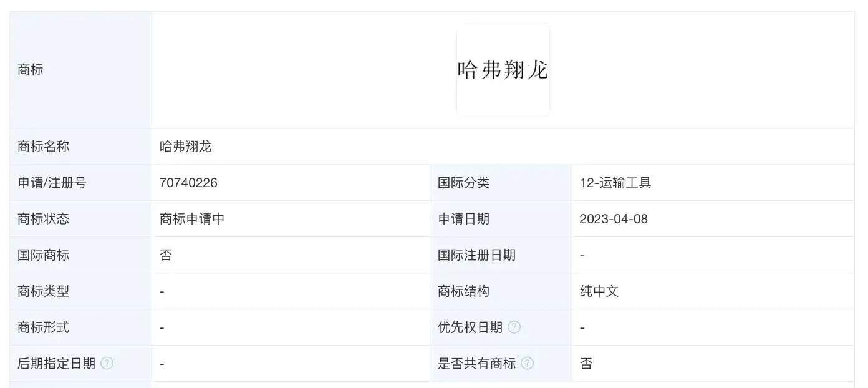Click the 商标名称 row label
Image resolution: width=868 pixels, height=388 pixels.
[43, 147]
